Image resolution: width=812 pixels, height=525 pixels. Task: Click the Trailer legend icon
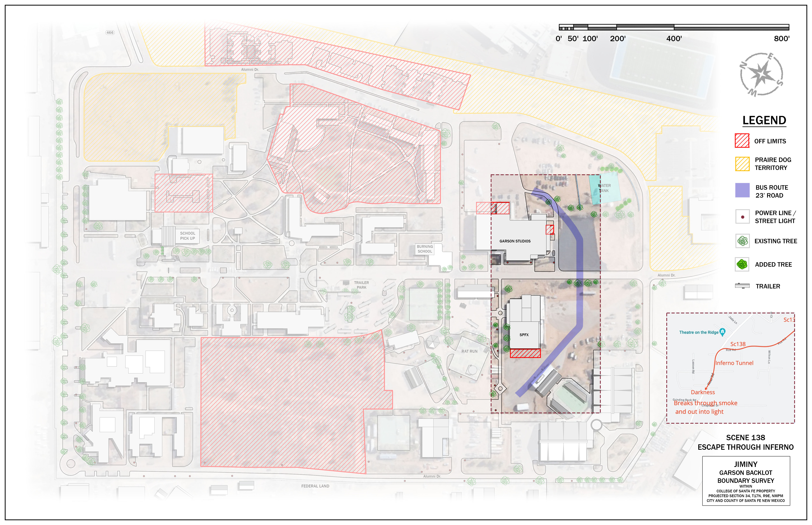(x=742, y=286)
